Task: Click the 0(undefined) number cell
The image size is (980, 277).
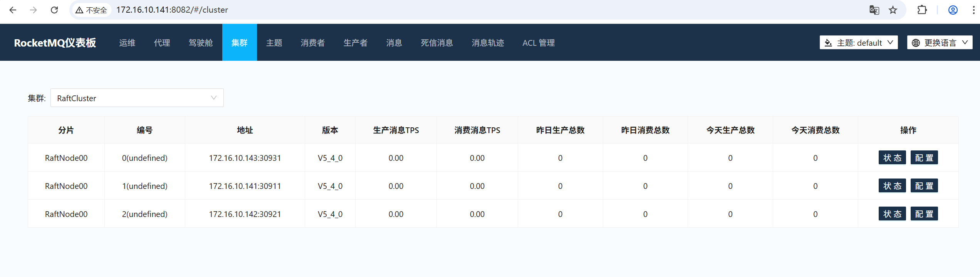Action: tap(145, 158)
